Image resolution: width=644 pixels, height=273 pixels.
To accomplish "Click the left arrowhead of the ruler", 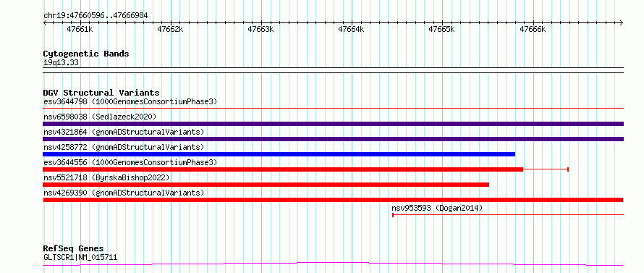I will (x=45, y=22).
